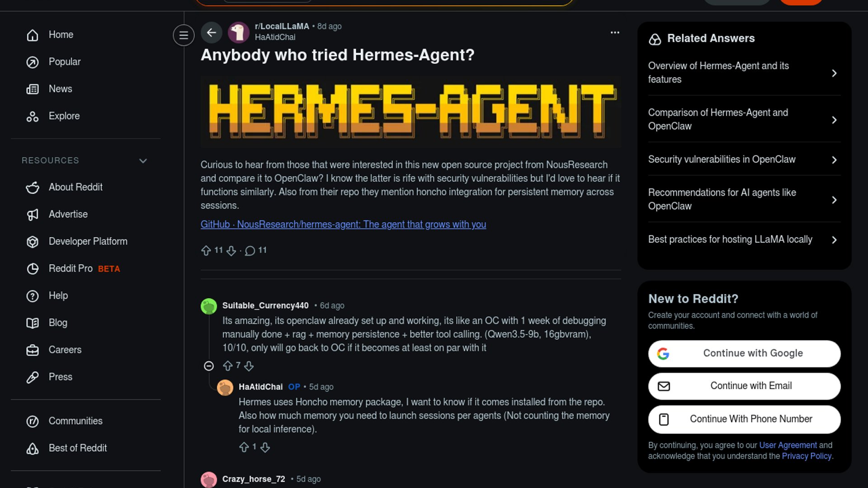Upvote Suitable_Currency440's comment
The height and width of the screenshot is (488, 868).
228,366
